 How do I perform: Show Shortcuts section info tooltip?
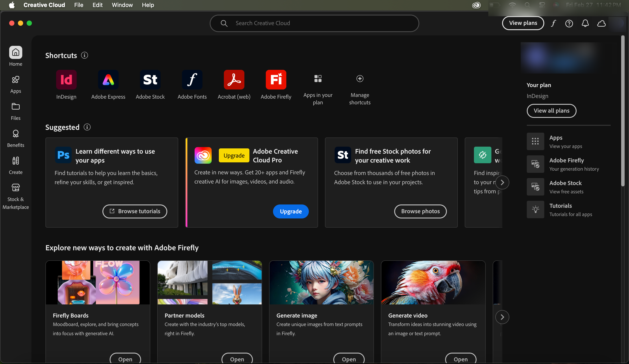pos(84,55)
